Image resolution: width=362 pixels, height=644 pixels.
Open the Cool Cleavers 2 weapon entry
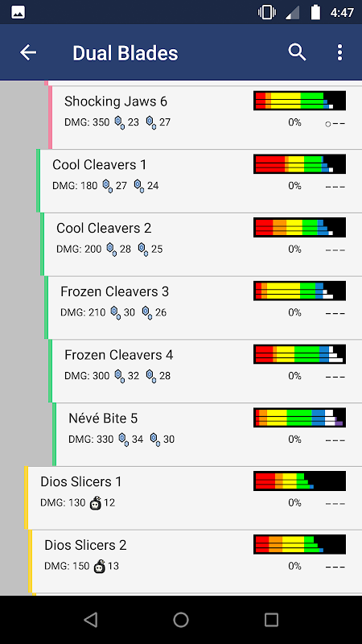point(204,245)
